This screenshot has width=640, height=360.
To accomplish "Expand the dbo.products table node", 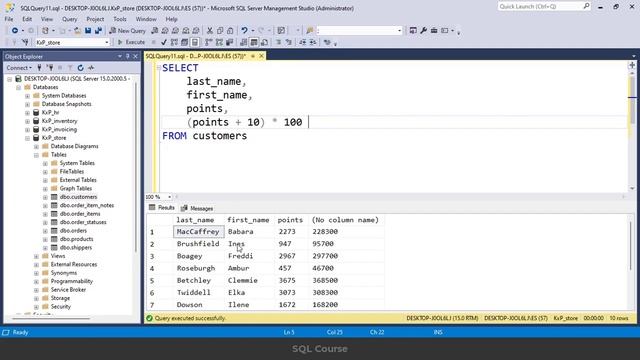I will pos(45,239).
